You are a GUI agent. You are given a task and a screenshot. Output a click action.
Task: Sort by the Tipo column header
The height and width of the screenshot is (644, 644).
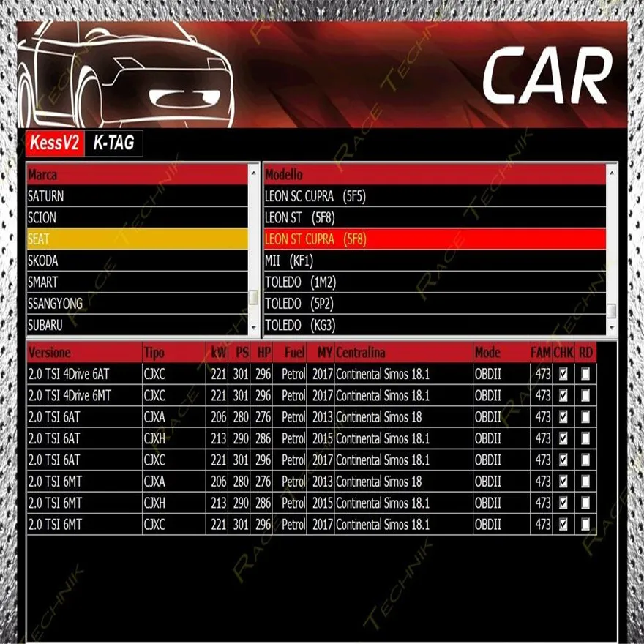[x=173, y=353]
